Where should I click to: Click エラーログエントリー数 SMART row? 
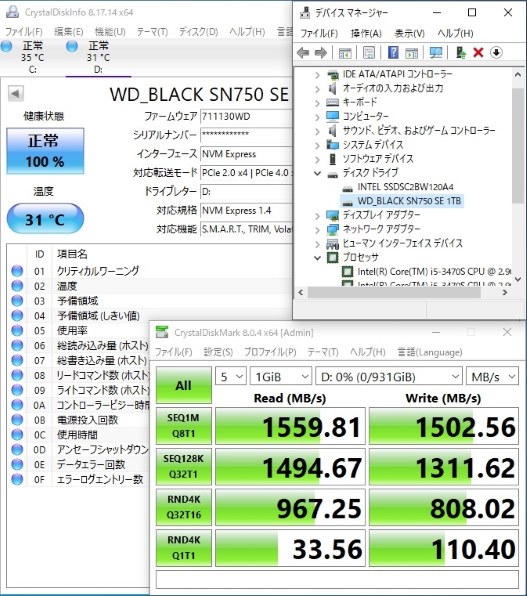pos(78,479)
